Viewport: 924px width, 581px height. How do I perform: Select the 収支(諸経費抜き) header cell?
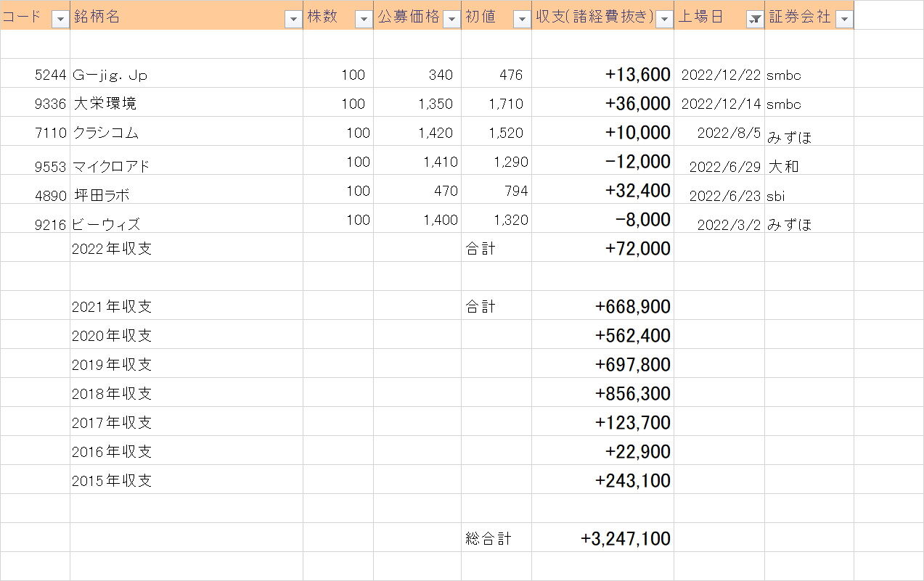pyautogui.click(x=602, y=15)
